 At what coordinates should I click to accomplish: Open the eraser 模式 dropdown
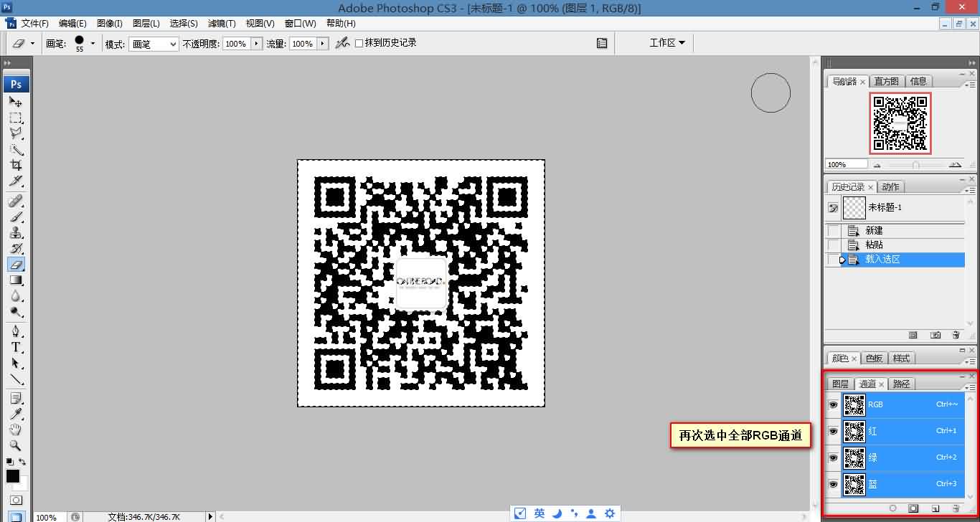point(154,44)
